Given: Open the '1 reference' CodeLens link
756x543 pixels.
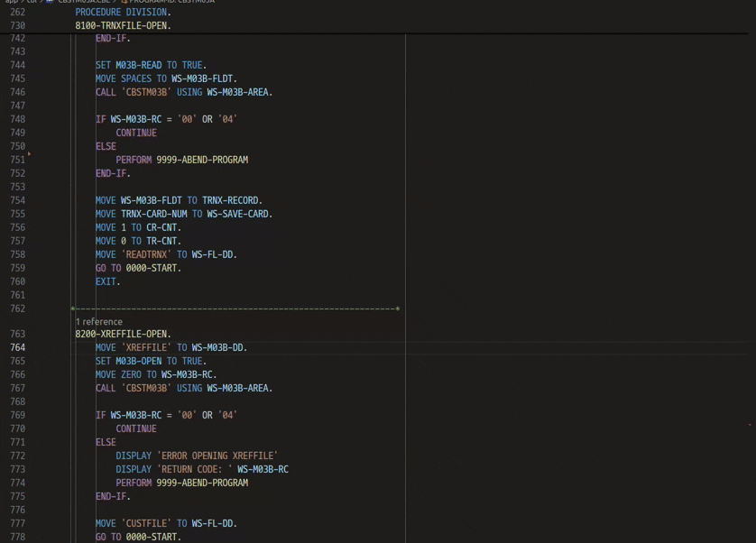Looking at the screenshot, I should (99, 322).
